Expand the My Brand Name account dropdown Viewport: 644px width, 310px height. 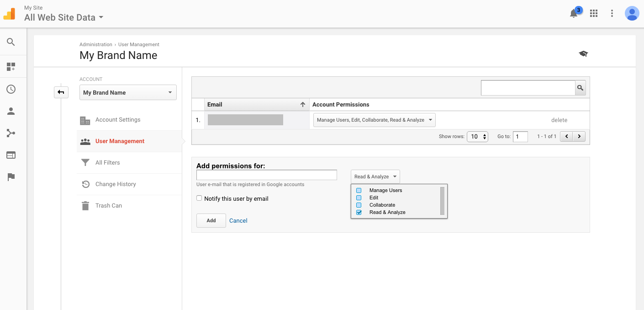[x=128, y=92]
